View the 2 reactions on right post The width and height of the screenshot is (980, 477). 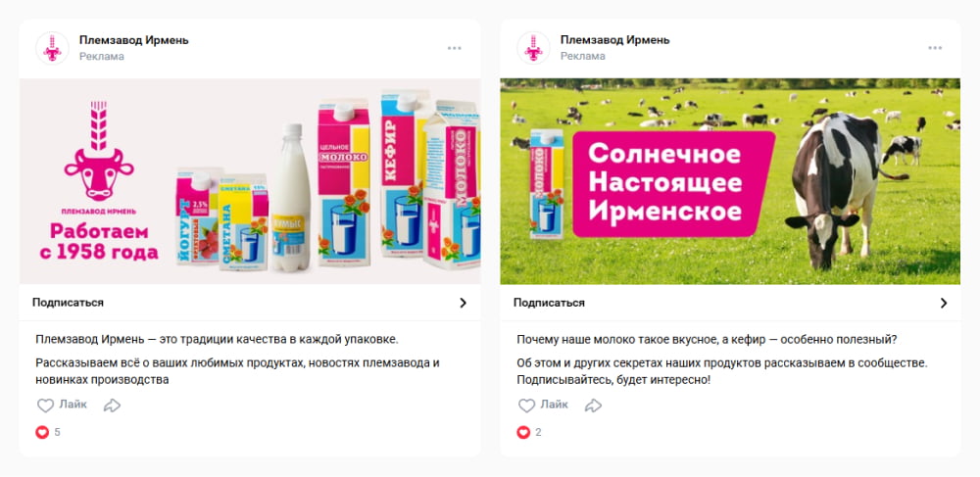click(x=529, y=432)
